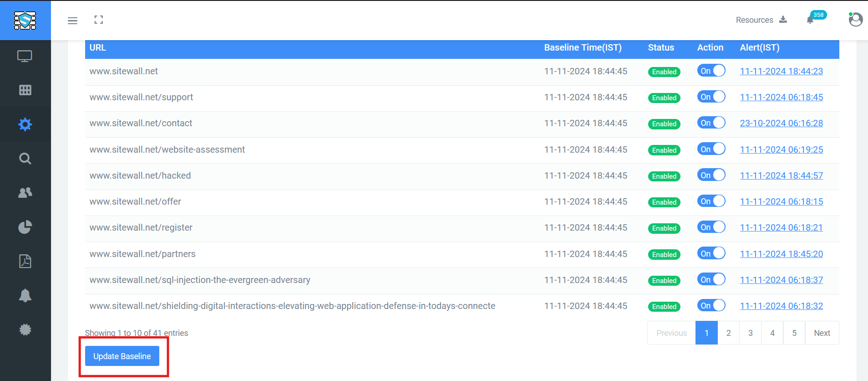Toggle the switch for sitewall.net/partners
This screenshot has height=381, width=868.
(711, 253)
